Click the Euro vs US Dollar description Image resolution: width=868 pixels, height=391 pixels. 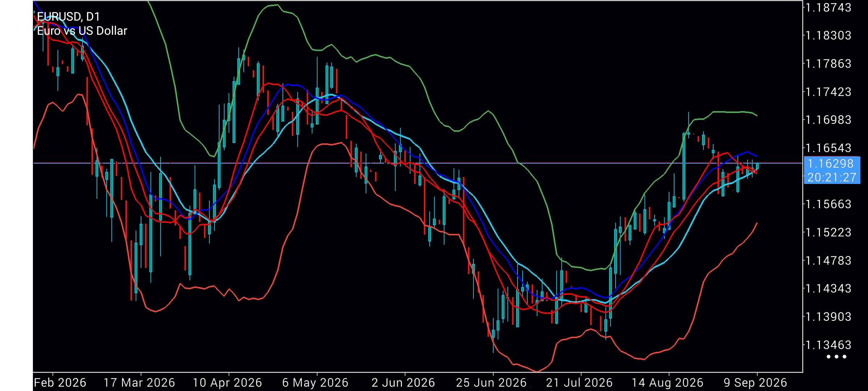[82, 31]
